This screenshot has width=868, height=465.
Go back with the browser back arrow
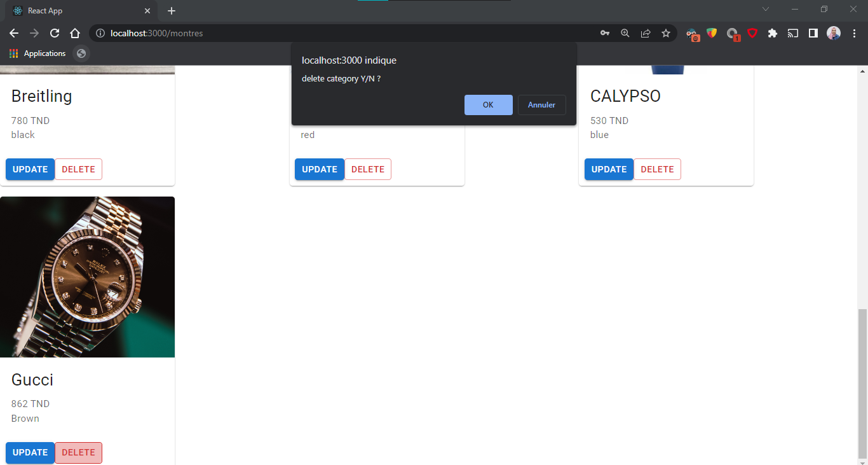[14, 33]
